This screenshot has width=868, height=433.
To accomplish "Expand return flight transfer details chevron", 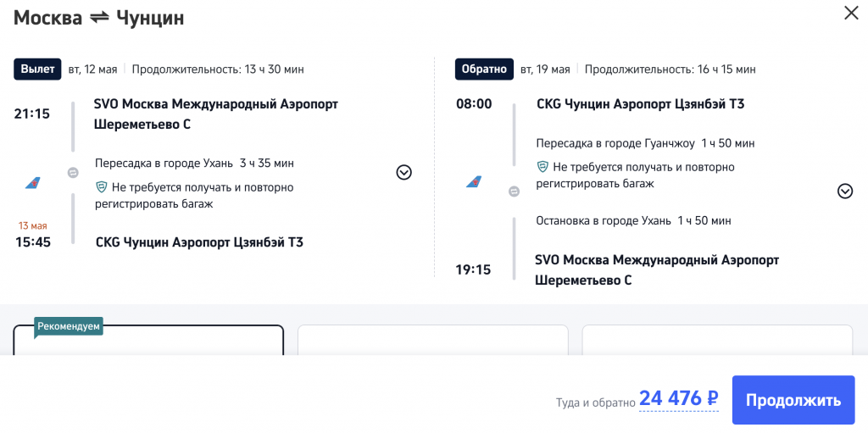I will 845,192.
